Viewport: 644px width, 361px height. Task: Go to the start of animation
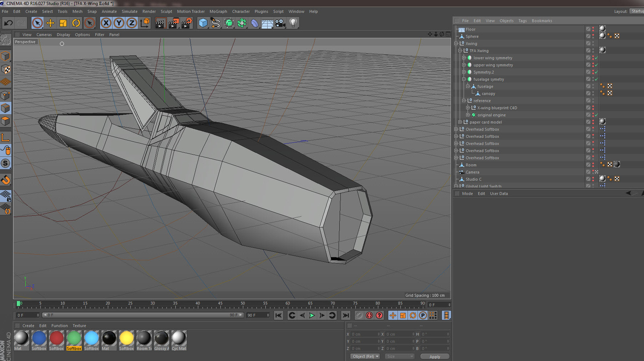tap(279, 316)
